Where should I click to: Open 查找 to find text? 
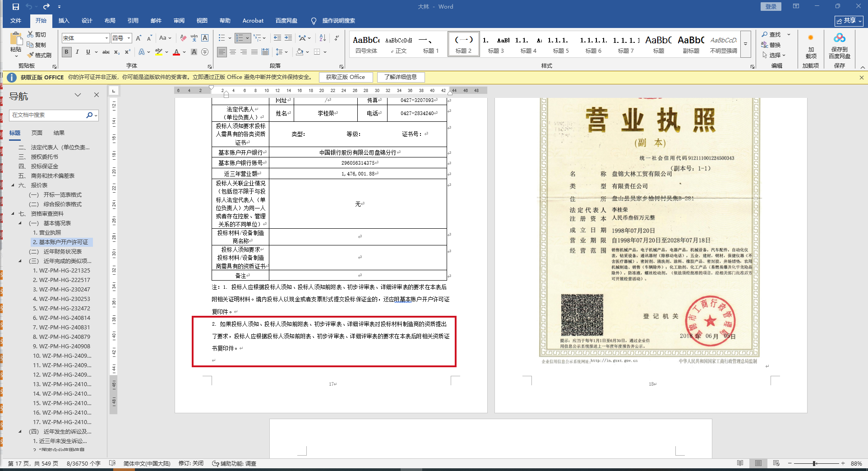[771, 34]
